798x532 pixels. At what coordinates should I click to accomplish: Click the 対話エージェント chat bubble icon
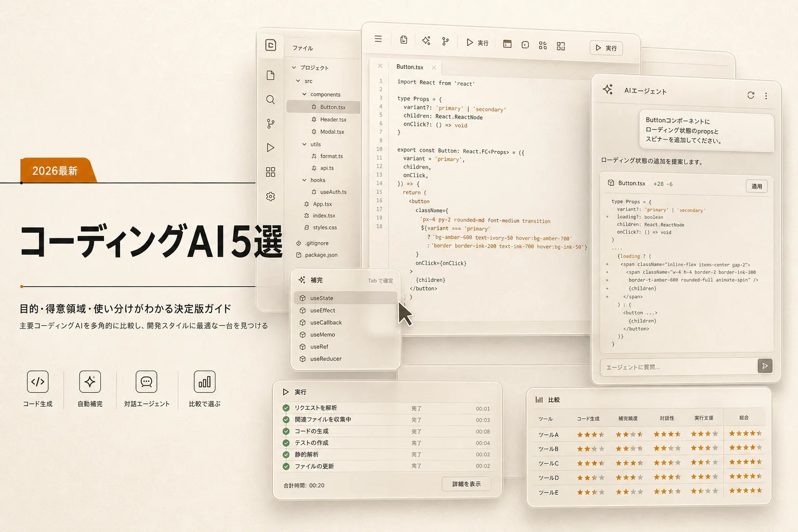(x=147, y=382)
